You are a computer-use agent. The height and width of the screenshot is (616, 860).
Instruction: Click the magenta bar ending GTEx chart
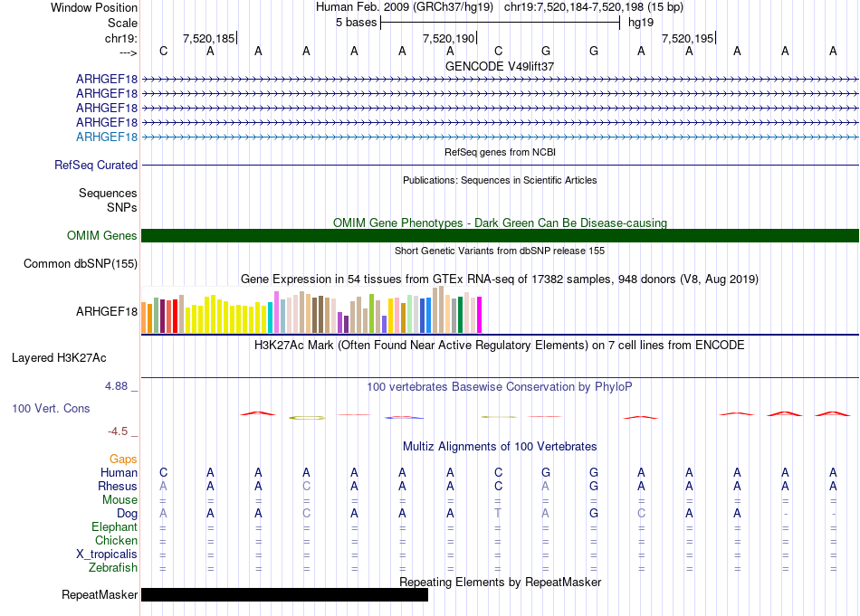pos(480,315)
